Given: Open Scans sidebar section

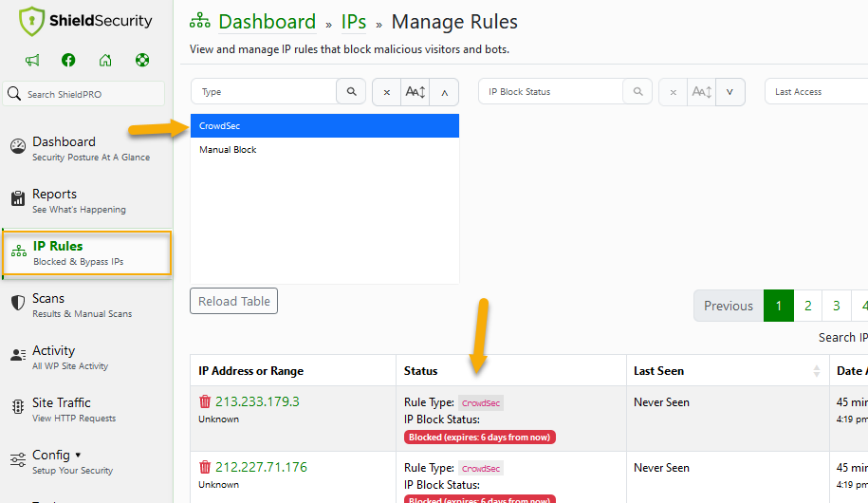Looking at the screenshot, I should [86, 306].
